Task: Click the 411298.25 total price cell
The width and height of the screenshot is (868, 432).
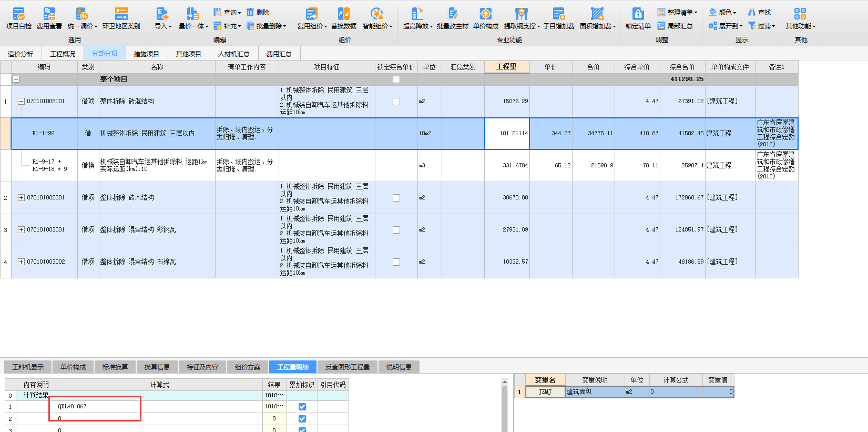Action: (x=682, y=79)
